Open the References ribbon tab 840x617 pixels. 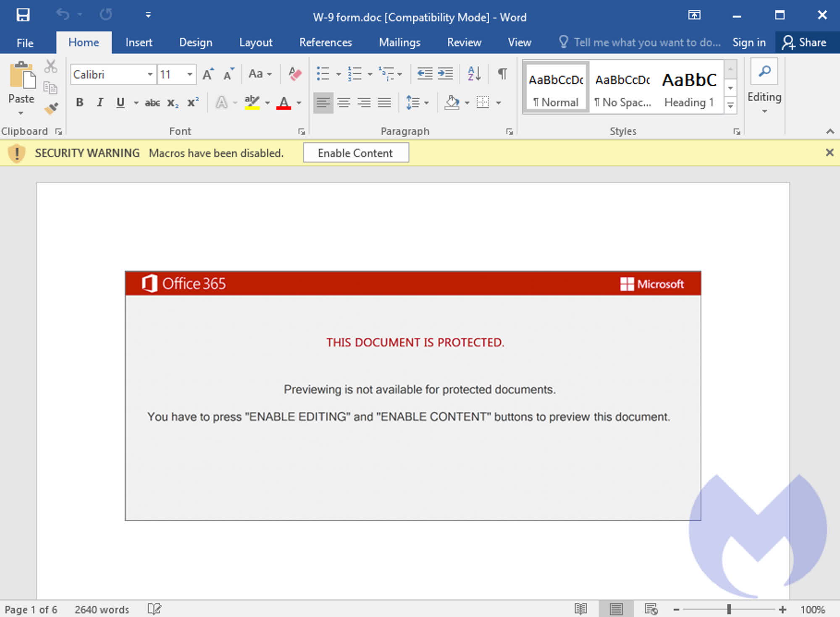325,42
